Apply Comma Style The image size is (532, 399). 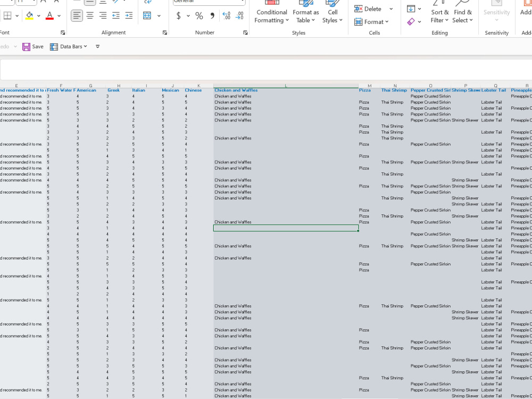tap(212, 15)
